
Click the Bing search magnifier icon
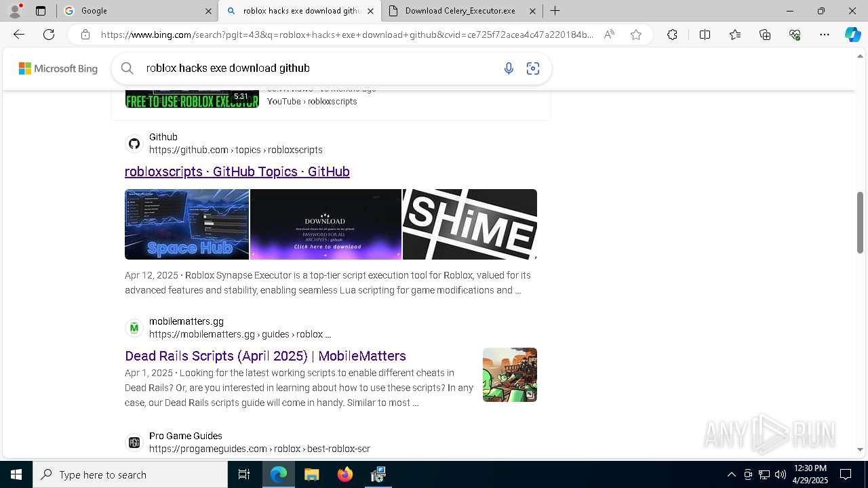pos(127,68)
